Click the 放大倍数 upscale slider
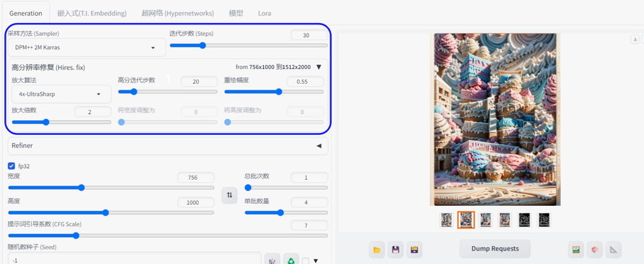 click(x=61, y=121)
